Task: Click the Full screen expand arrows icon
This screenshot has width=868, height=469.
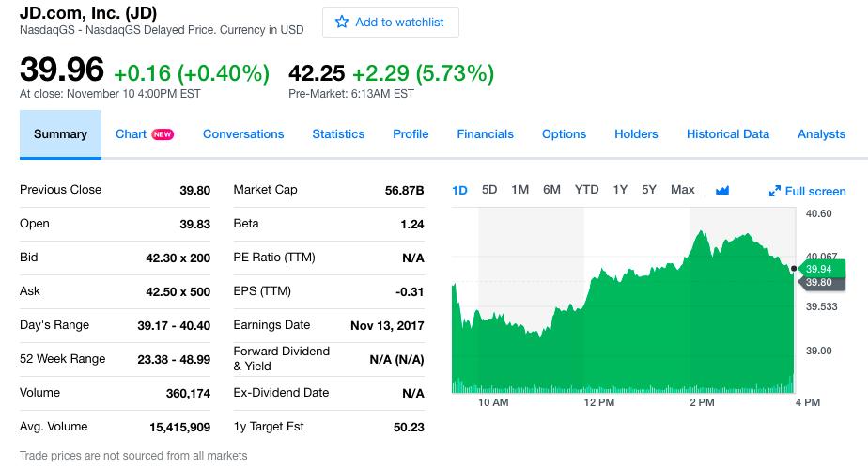Action: point(775,191)
